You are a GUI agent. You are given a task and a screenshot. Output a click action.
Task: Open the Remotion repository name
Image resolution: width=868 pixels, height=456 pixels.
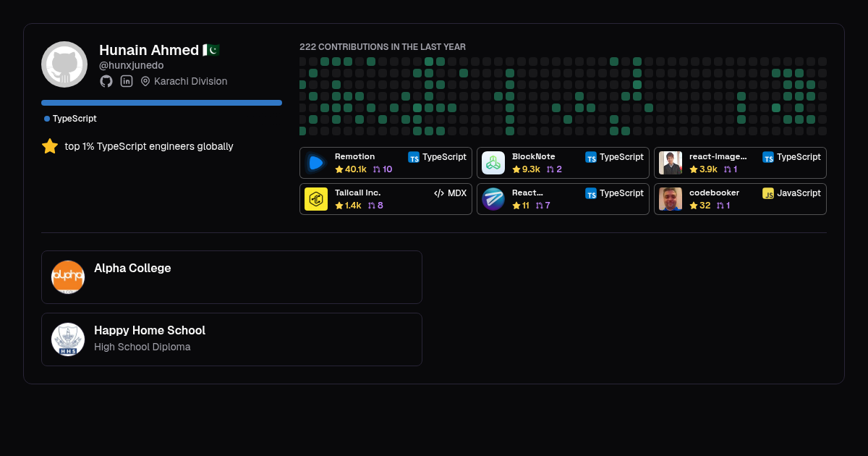[x=355, y=156]
